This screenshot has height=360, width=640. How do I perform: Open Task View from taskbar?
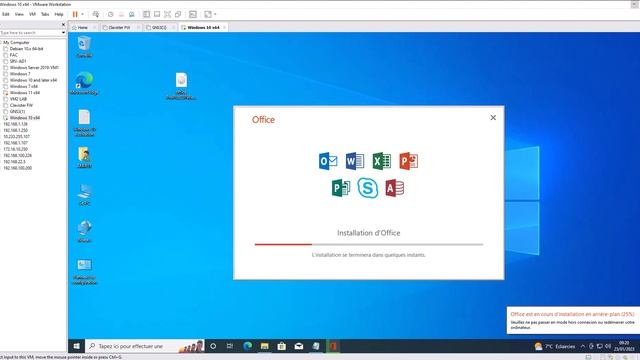click(230, 346)
